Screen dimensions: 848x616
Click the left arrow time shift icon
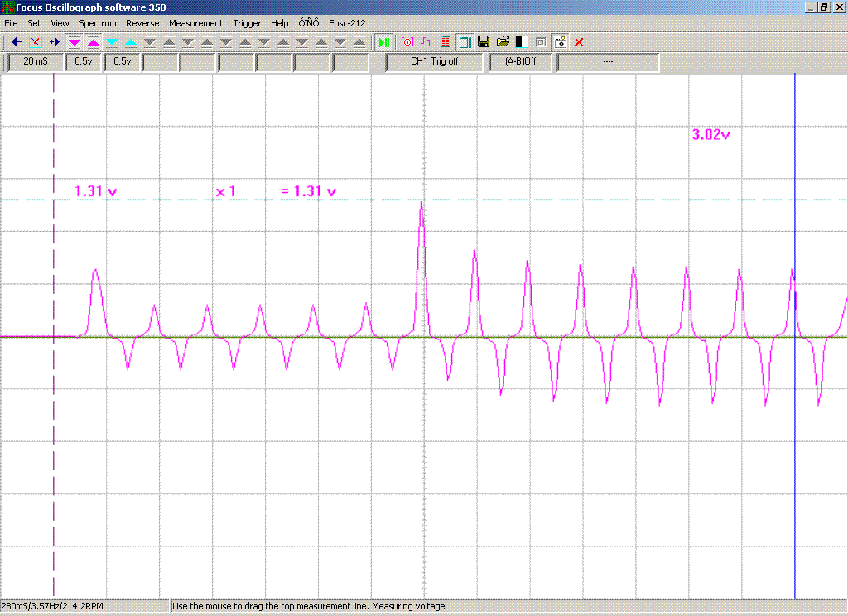[x=16, y=41]
